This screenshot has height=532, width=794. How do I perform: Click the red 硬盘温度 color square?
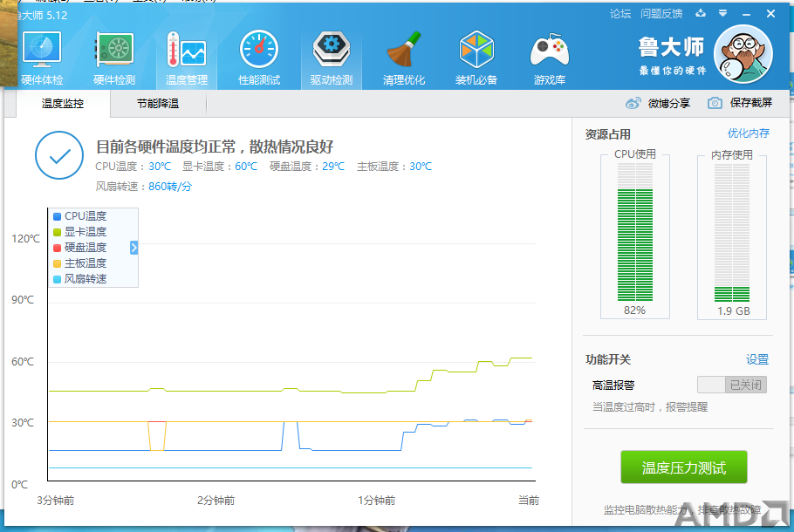[x=58, y=248]
